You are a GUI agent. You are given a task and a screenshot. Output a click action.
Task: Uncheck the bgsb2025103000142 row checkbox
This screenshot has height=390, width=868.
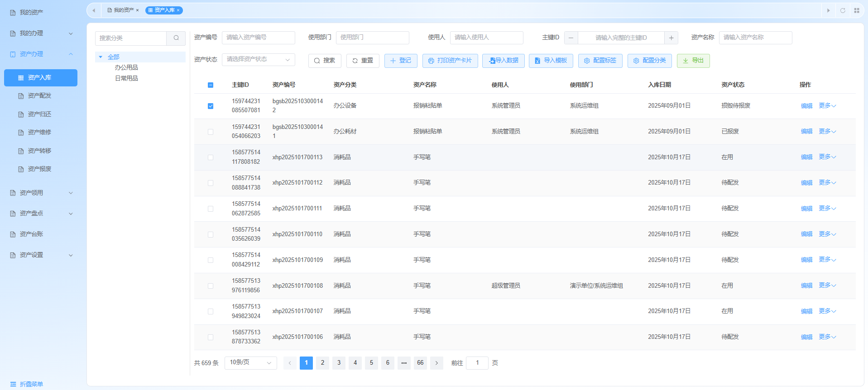tap(211, 106)
